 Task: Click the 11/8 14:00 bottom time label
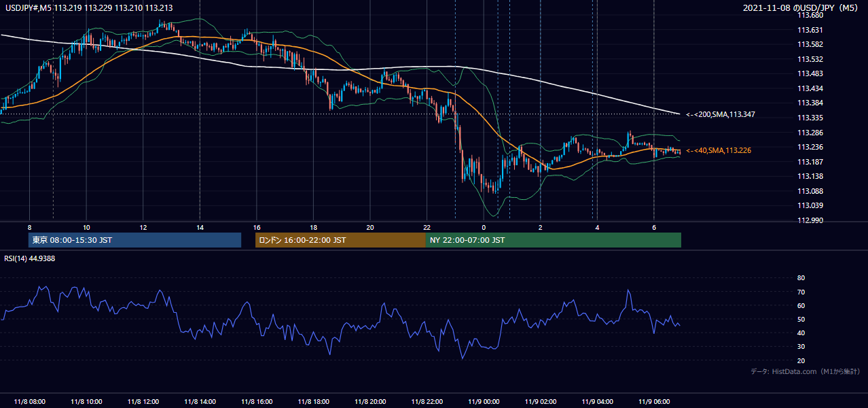pos(200,401)
